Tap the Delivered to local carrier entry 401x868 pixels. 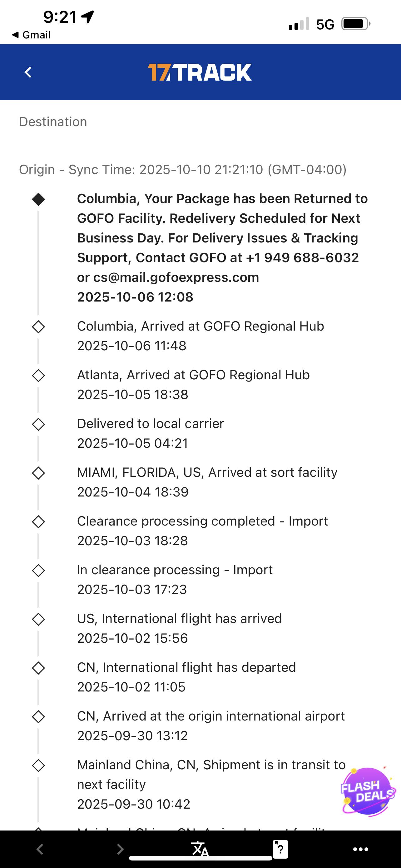tap(150, 433)
